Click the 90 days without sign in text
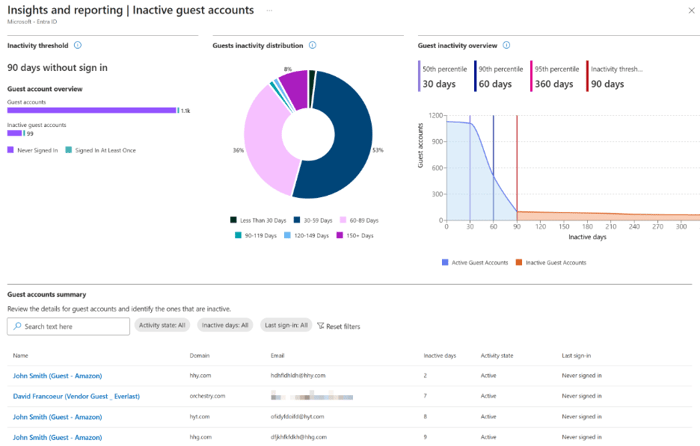This screenshot has height=446, width=700. pos(57,67)
